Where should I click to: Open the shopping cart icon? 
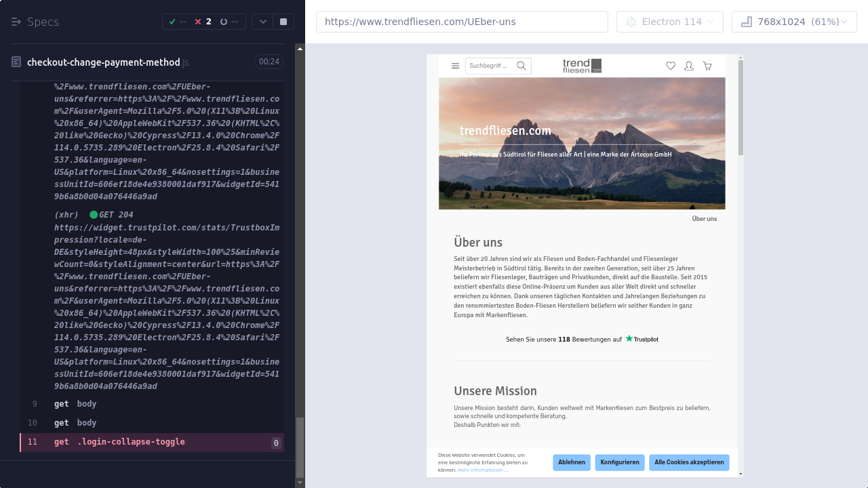(x=707, y=66)
